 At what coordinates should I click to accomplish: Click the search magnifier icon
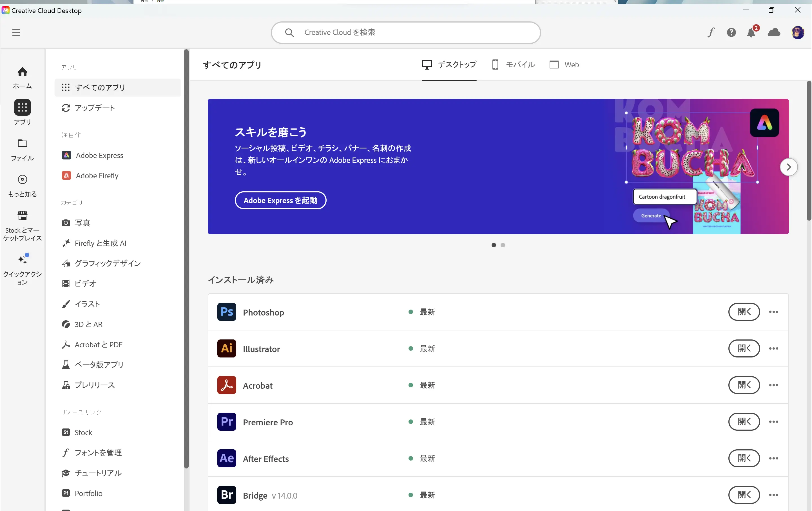click(x=289, y=32)
